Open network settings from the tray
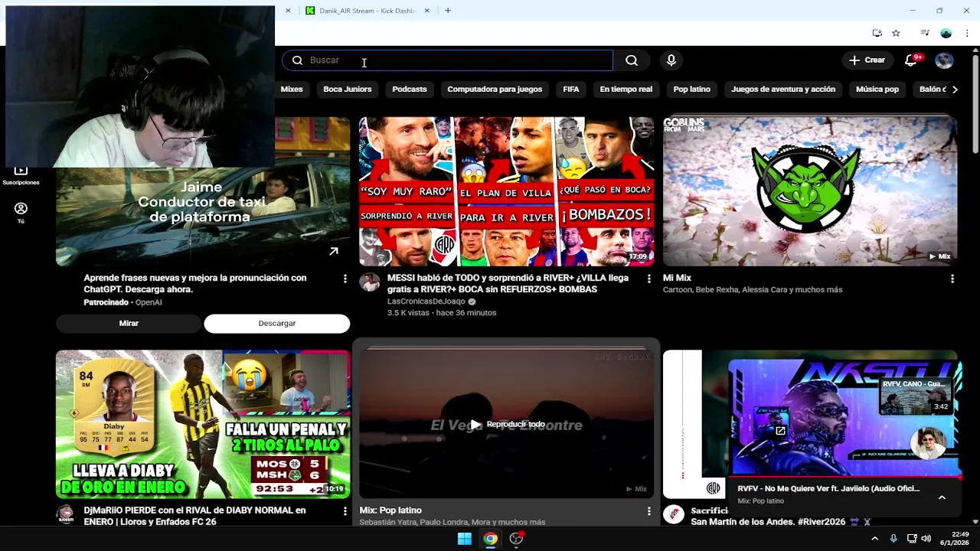 [x=912, y=539]
